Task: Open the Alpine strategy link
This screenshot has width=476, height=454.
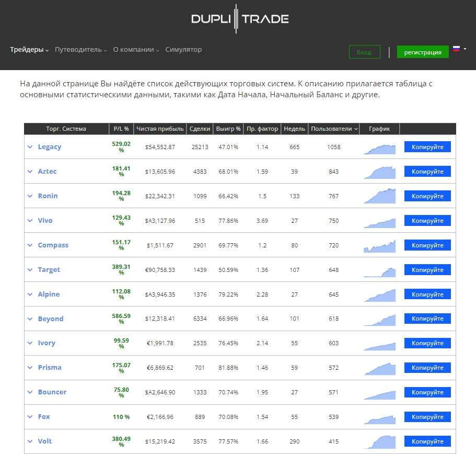Action: tap(49, 294)
